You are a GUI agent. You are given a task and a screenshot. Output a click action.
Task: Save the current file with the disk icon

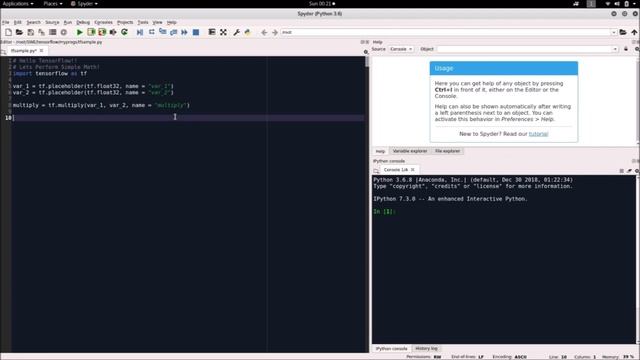(30, 32)
